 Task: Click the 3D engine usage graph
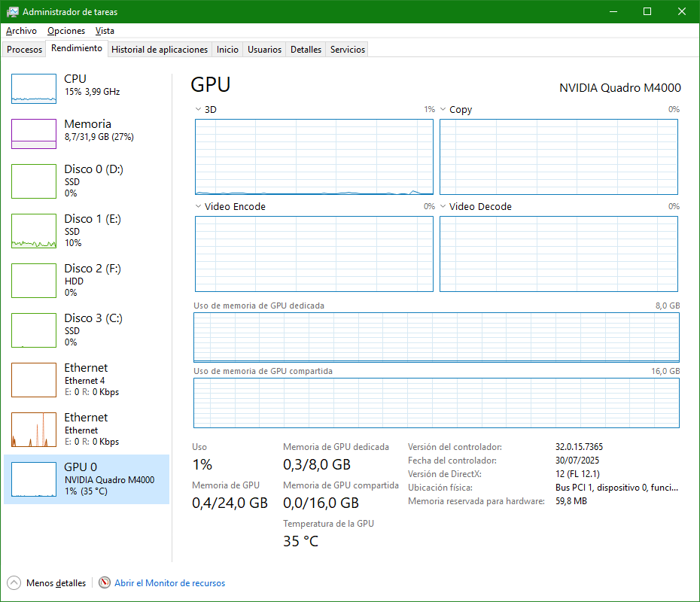(x=314, y=157)
